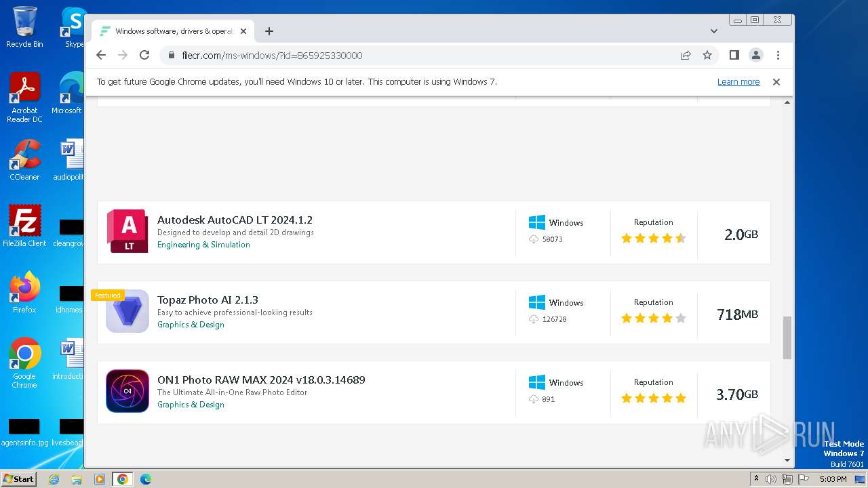Select the Acrobat Reader DC desktop shortcut
The width and height of the screenshot is (868, 488).
pos(24,98)
